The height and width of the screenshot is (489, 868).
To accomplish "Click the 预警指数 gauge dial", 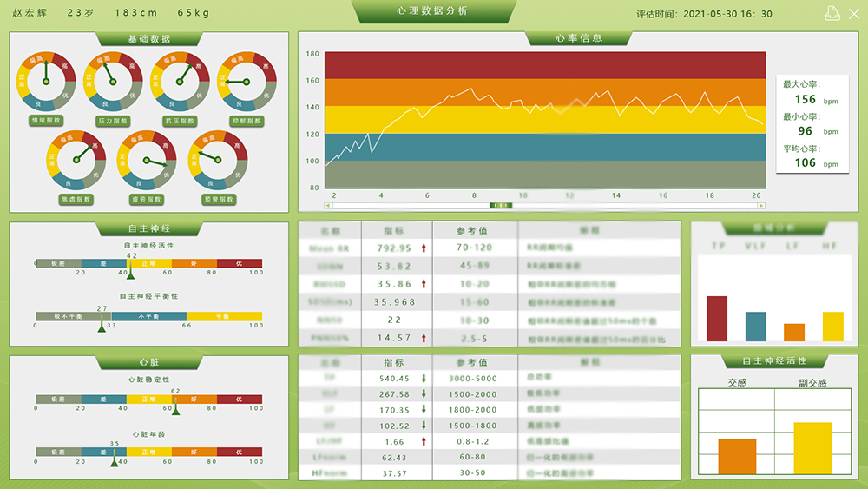I will [218, 160].
